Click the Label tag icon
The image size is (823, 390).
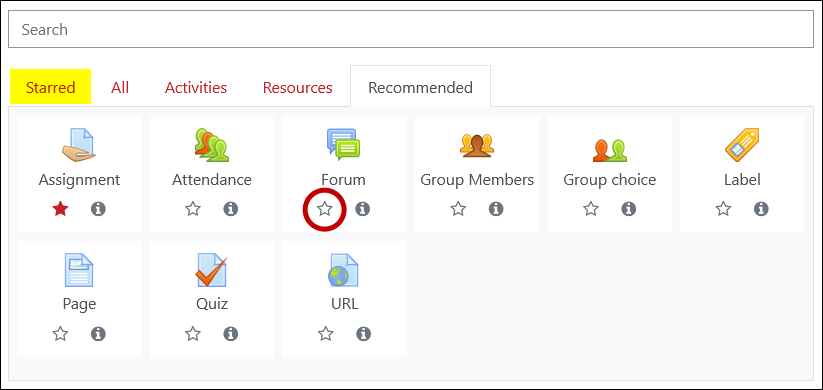742,145
